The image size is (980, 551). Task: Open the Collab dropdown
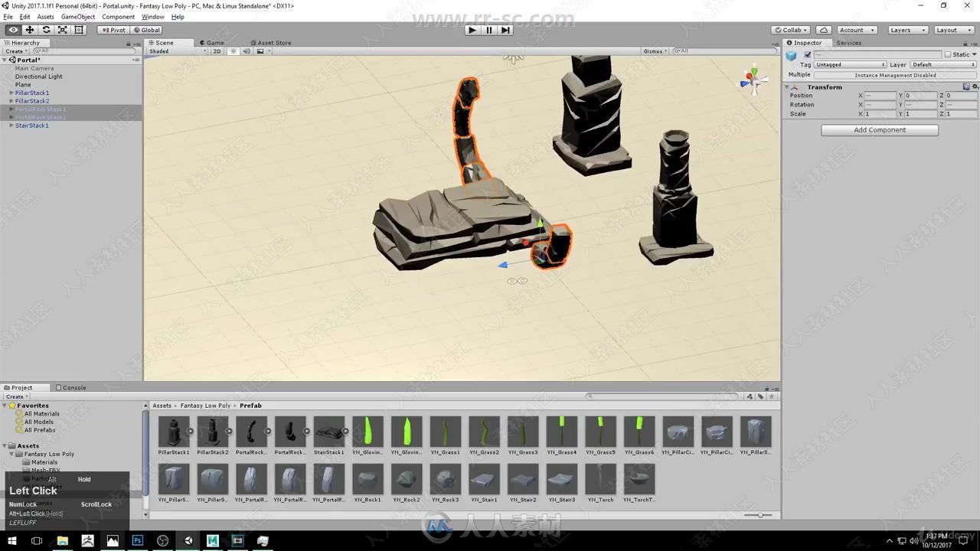tap(792, 30)
